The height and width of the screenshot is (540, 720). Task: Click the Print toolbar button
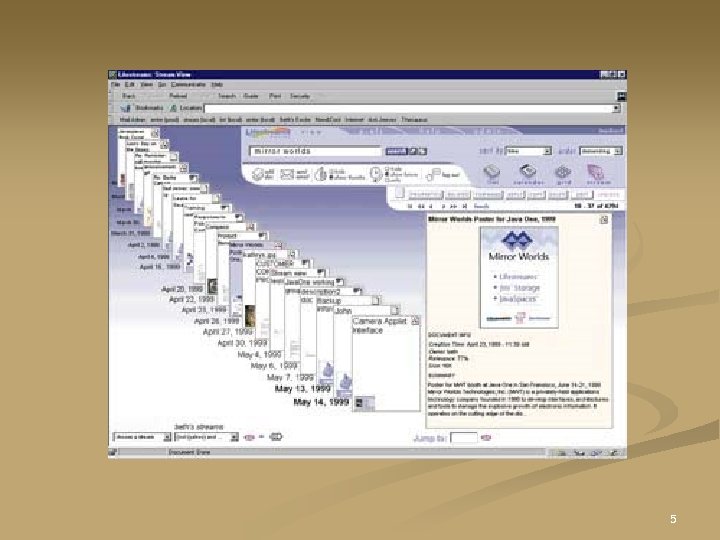tap(275, 96)
